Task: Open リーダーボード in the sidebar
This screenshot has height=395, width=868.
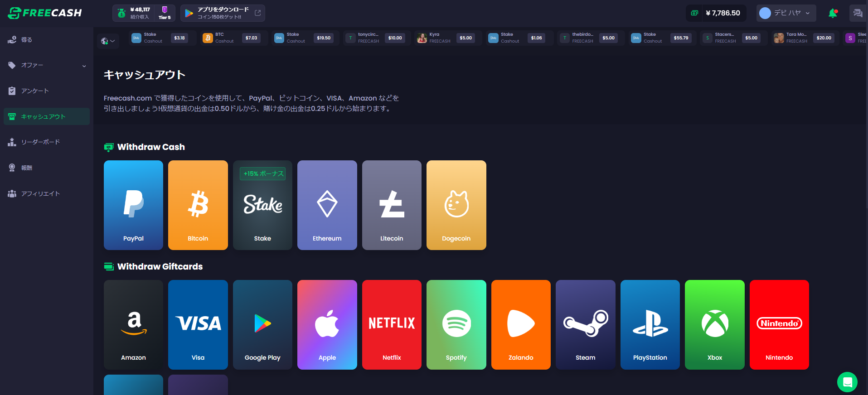Action: point(47,142)
